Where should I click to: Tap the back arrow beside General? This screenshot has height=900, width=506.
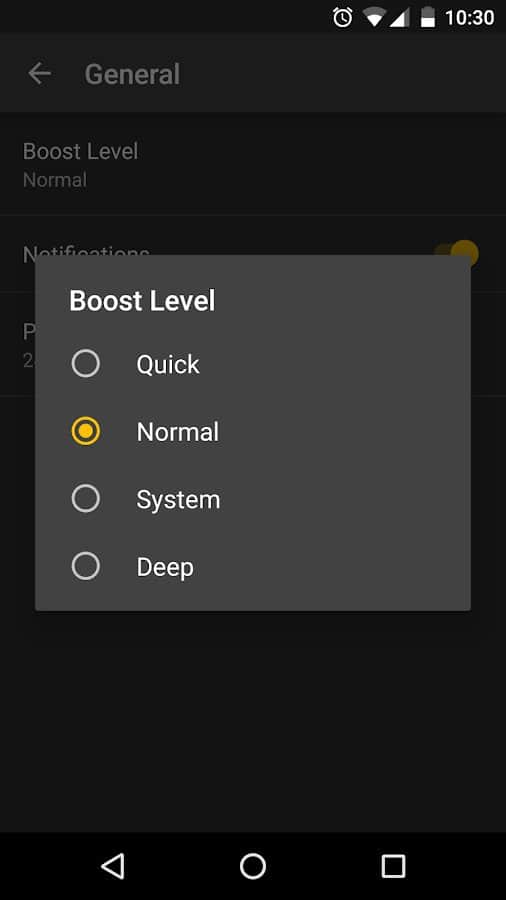[40, 74]
